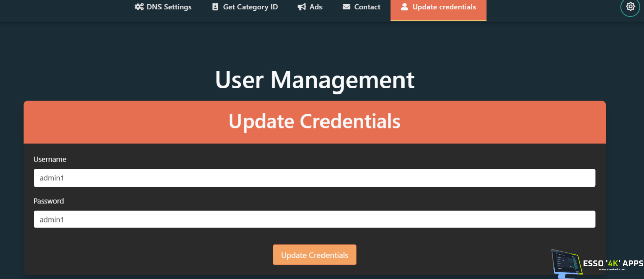The height and width of the screenshot is (279, 644).
Task: Click the DNS Settings gears icon
Action: 139,7
